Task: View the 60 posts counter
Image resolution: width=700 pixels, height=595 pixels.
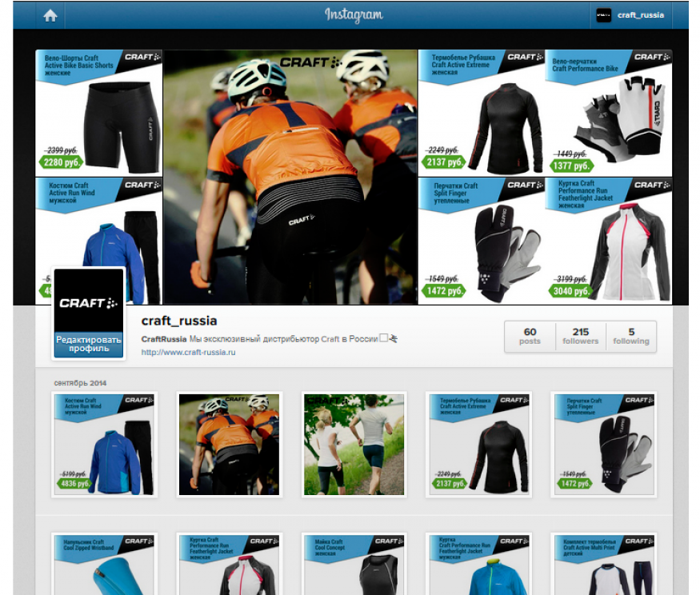Action: (x=530, y=336)
